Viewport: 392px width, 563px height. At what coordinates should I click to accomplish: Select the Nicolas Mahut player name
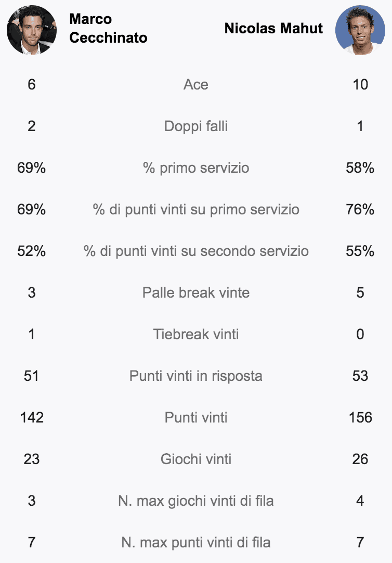click(273, 29)
